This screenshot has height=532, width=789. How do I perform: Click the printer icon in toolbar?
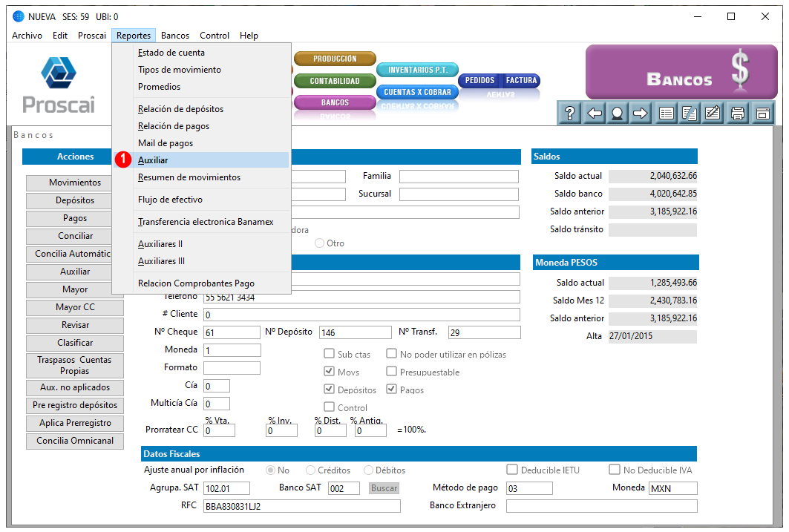click(738, 114)
